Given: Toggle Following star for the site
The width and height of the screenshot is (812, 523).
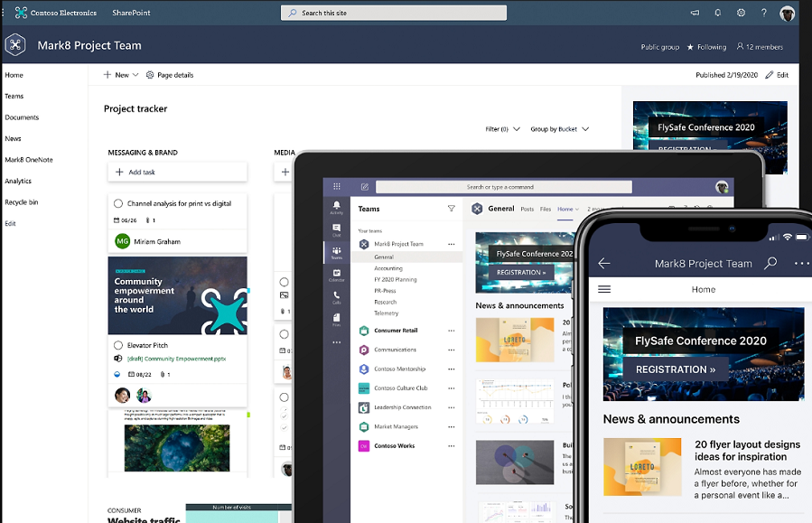Looking at the screenshot, I should [x=691, y=47].
